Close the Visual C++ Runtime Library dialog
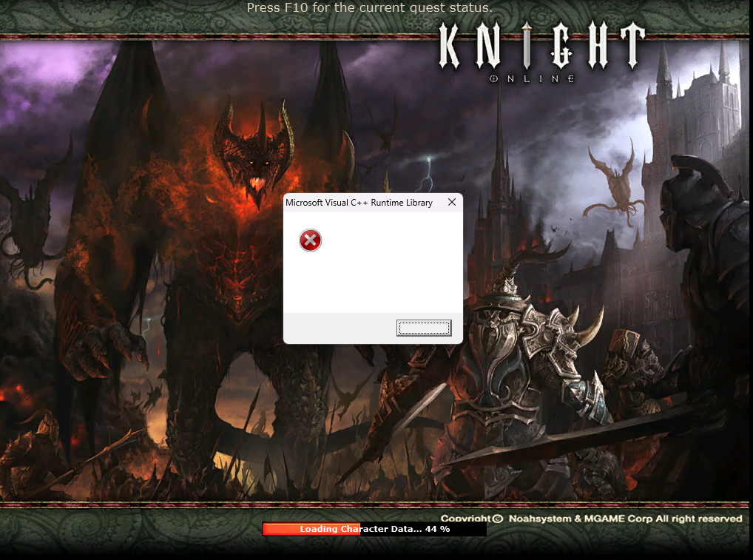The width and height of the screenshot is (753, 560). (451, 202)
